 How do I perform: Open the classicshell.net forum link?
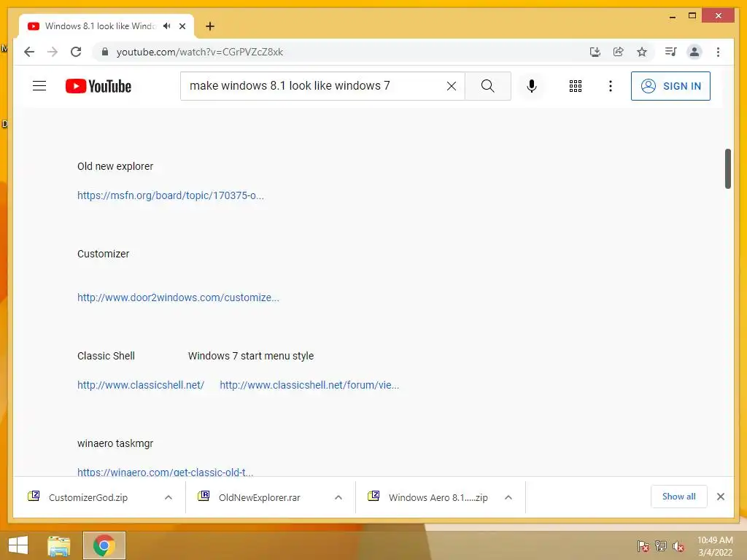309,385
